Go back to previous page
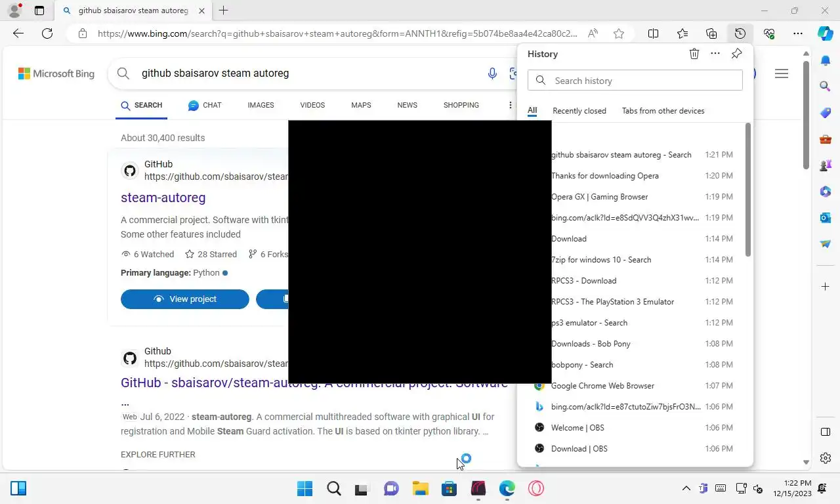 pos(18,33)
